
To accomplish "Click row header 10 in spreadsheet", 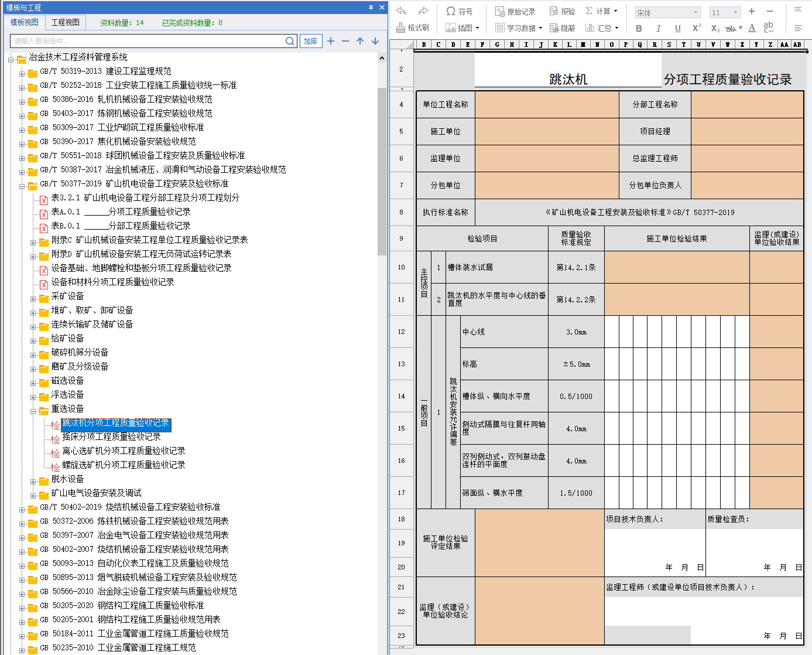I will point(402,267).
